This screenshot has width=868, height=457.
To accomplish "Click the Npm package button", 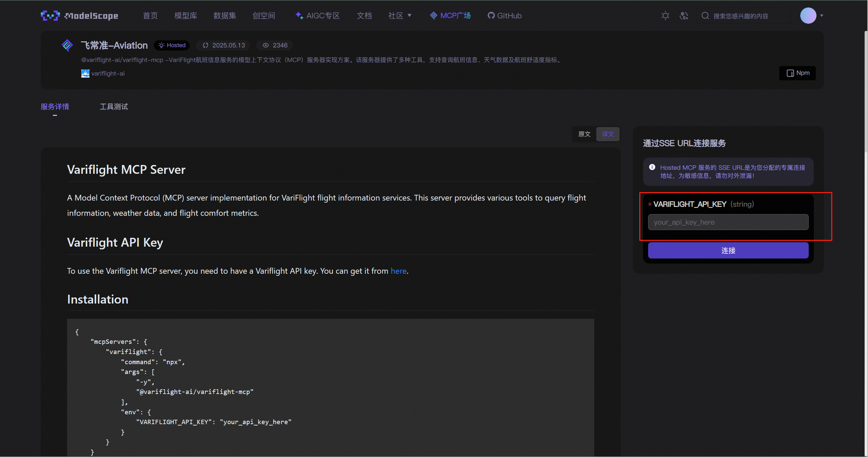I will (798, 73).
